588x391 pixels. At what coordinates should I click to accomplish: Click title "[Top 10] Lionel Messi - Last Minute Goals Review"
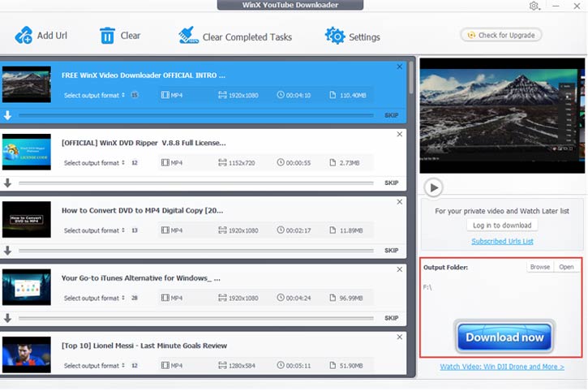(144, 346)
